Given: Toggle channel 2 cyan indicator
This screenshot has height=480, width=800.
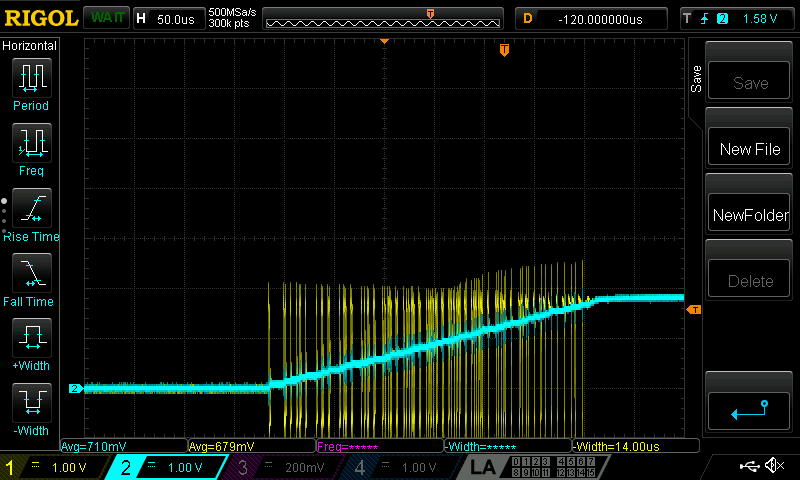Looking at the screenshot, I should tap(172, 467).
